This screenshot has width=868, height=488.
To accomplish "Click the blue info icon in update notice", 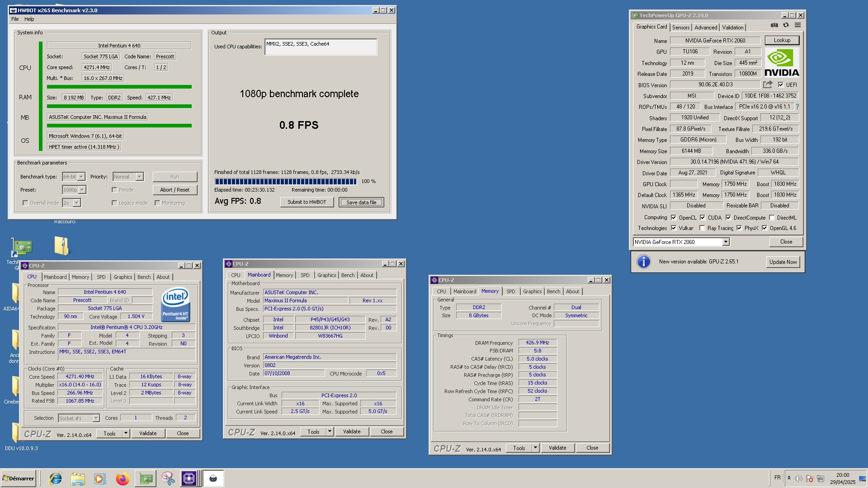I will (x=643, y=262).
